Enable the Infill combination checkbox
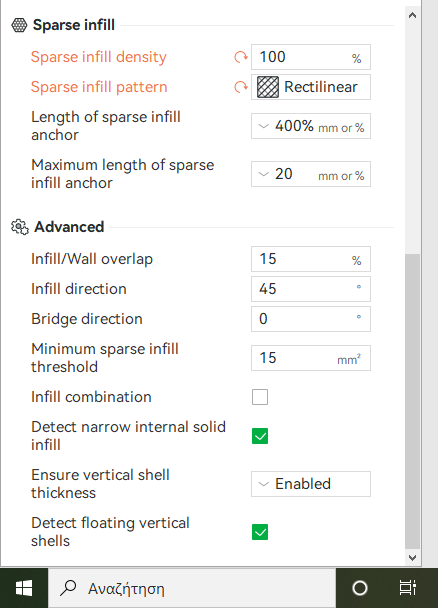This screenshot has height=608, width=438. click(260, 397)
